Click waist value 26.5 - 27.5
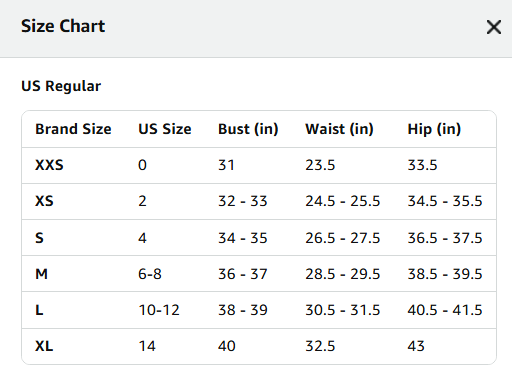Viewport: 512px width, 376px height. click(x=343, y=238)
